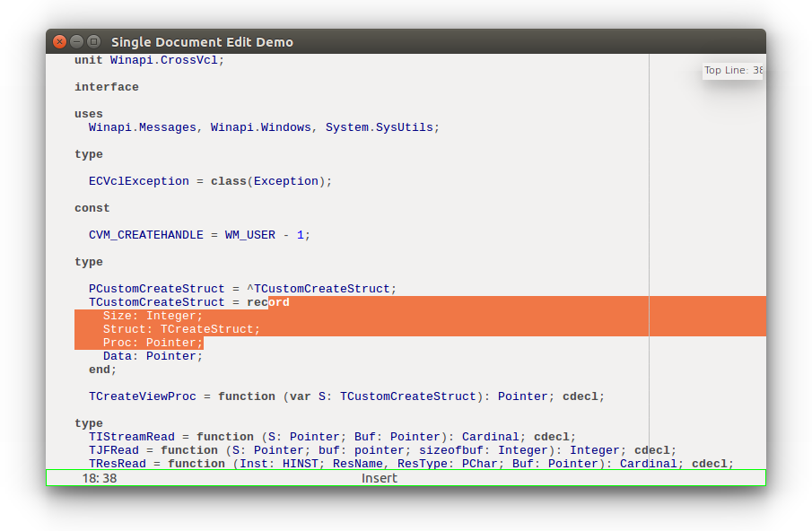Place cursor on 'unit Winapi.CrossVcl;' line
Viewport: 812px width, 531px height.
tap(149, 60)
